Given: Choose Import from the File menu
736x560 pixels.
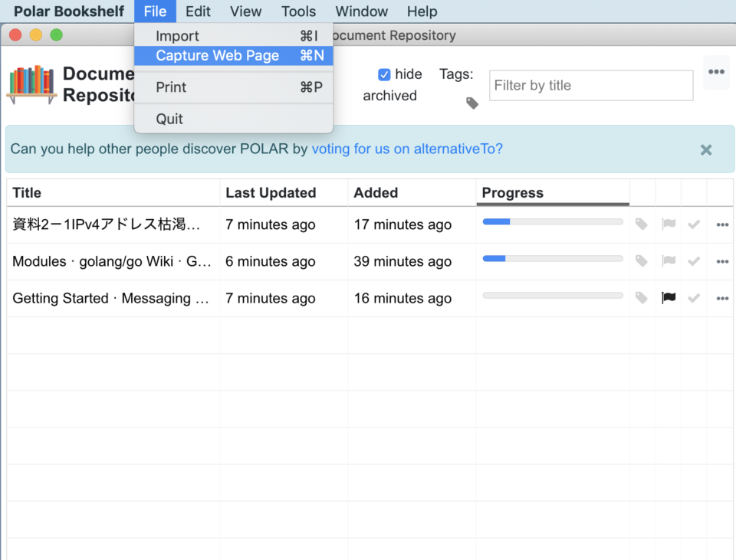Looking at the screenshot, I should (x=234, y=36).
